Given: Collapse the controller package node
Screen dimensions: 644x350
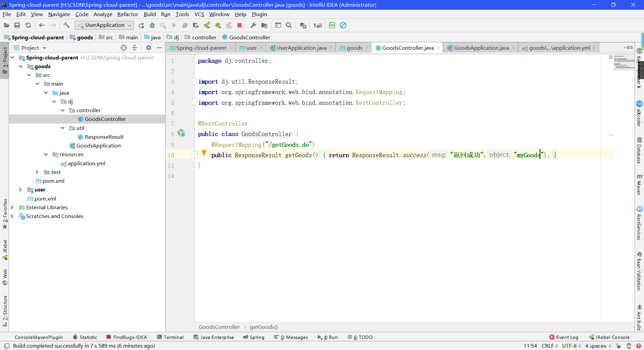Looking at the screenshot, I should coord(63,110).
